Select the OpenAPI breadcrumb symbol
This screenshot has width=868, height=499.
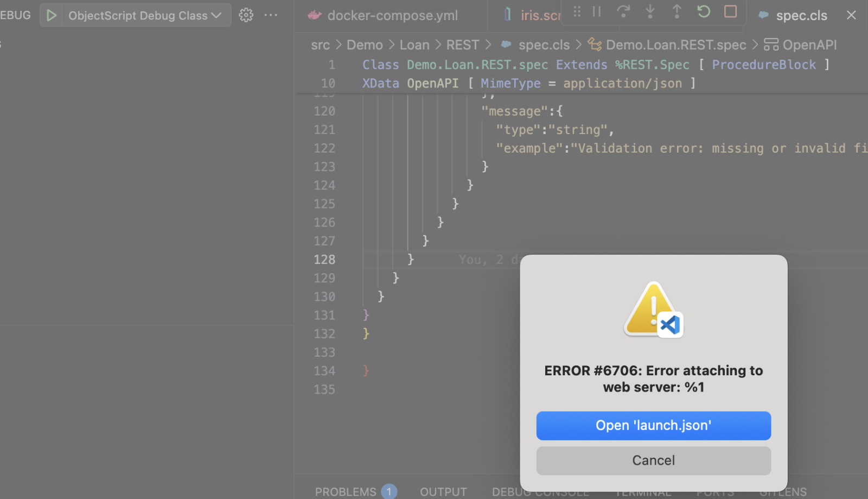point(809,45)
